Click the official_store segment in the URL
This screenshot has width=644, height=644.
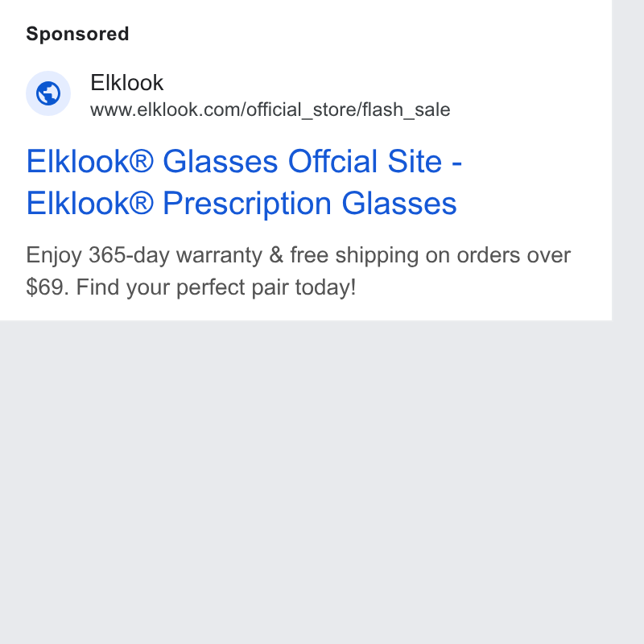(301, 110)
